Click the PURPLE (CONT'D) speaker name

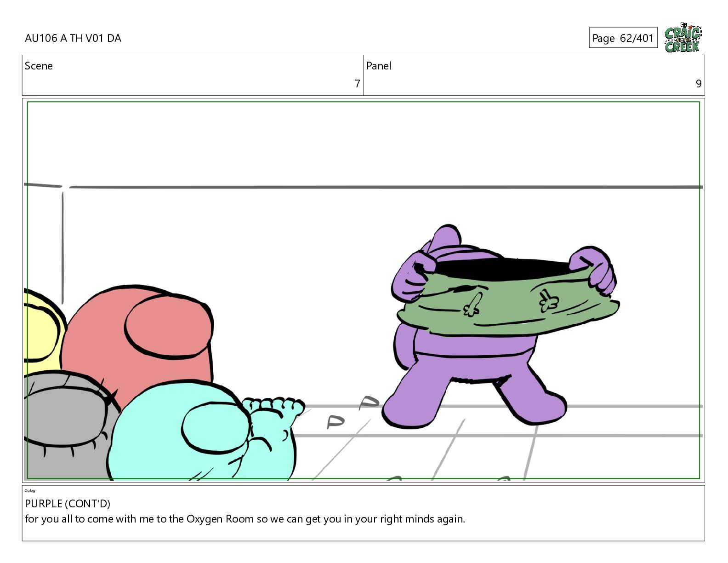(68, 504)
